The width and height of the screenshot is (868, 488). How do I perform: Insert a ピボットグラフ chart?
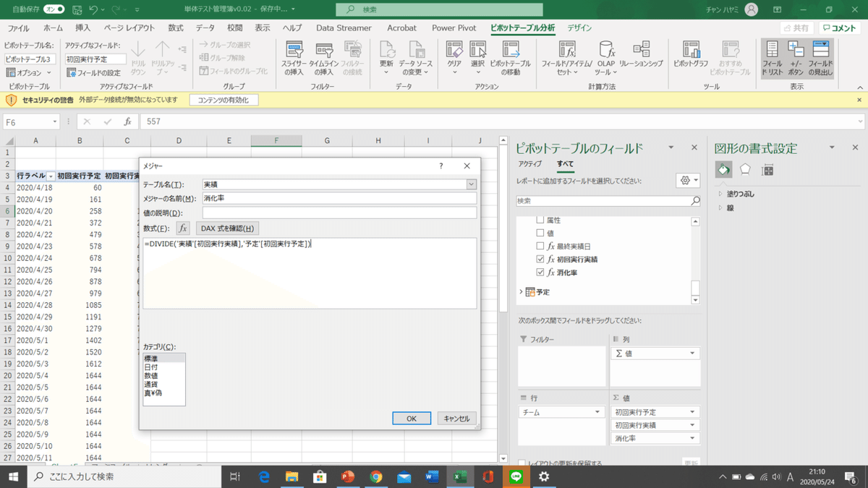coord(691,54)
